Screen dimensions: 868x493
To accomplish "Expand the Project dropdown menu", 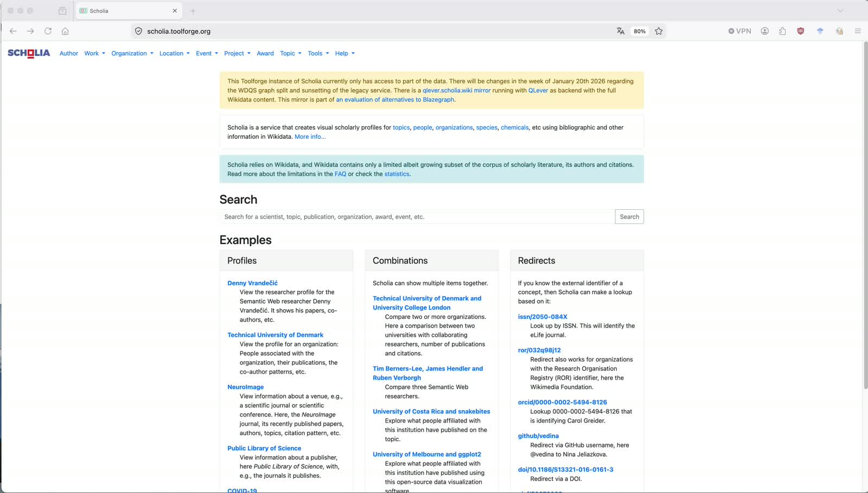I will 238,53.
